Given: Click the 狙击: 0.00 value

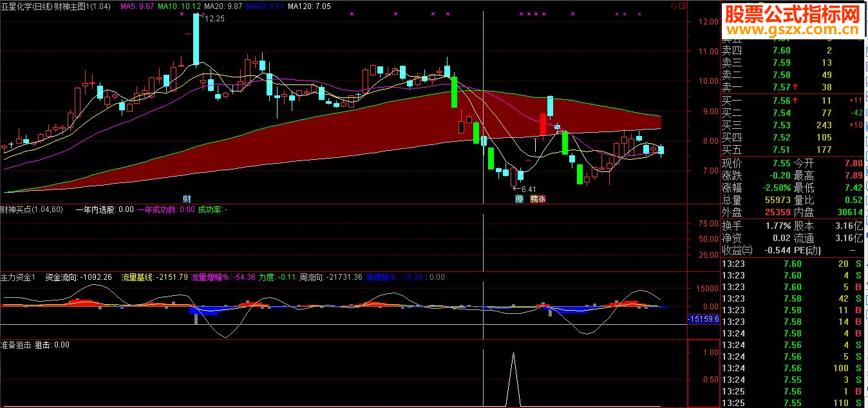Looking at the screenshot, I should tap(52, 345).
